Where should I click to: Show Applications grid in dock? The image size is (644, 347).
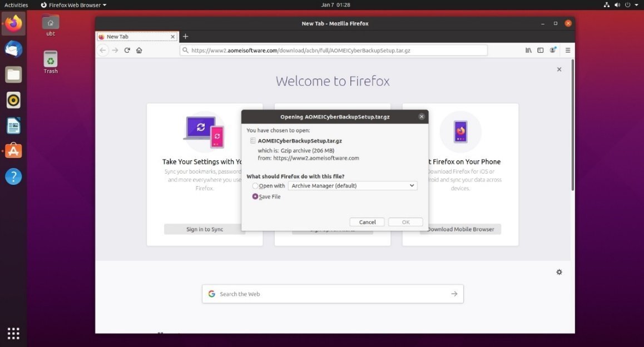pyautogui.click(x=13, y=333)
